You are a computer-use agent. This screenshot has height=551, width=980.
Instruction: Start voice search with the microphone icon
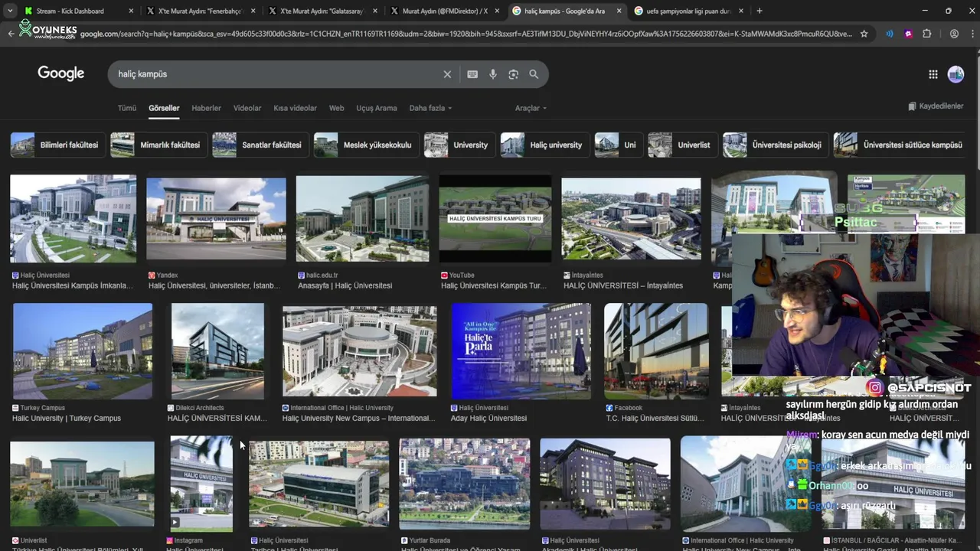pos(493,74)
